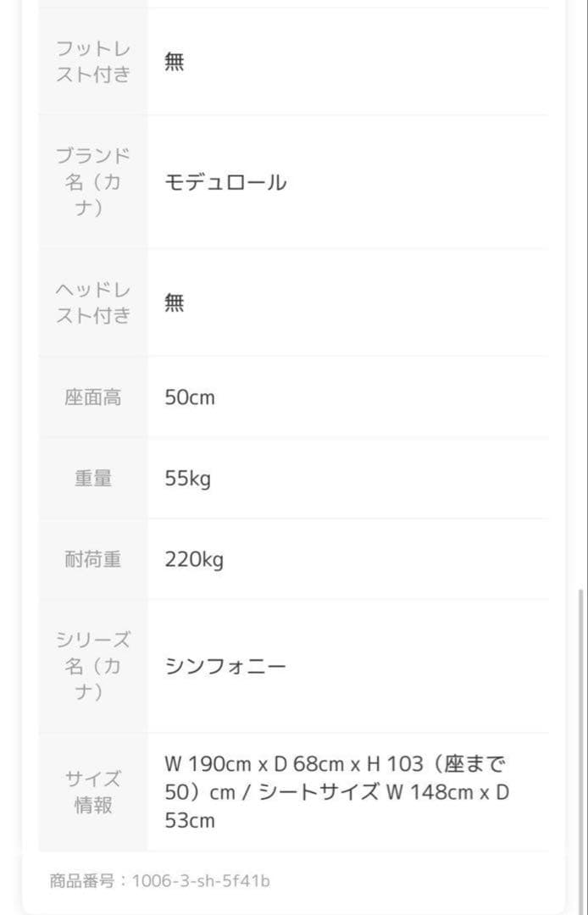This screenshot has width=588, height=915.
Task: Select the 50cm seat height value
Action: [x=190, y=397]
